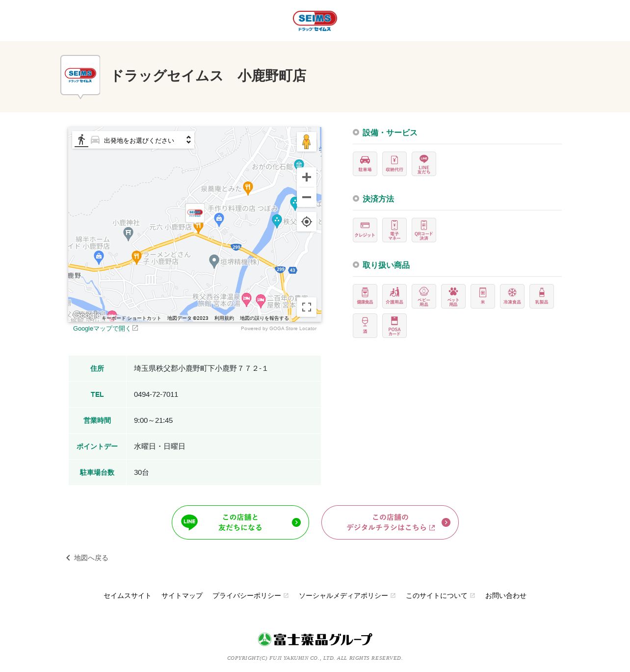Screen dimensions: 630x672
Task: Open セイムスサイト footer link
Action: [x=127, y=595]
